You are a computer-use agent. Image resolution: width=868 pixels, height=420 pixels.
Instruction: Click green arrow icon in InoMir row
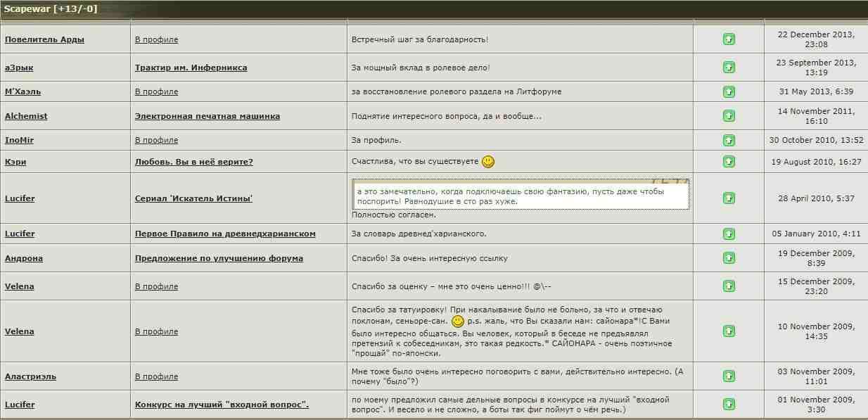tap(729, 140)
